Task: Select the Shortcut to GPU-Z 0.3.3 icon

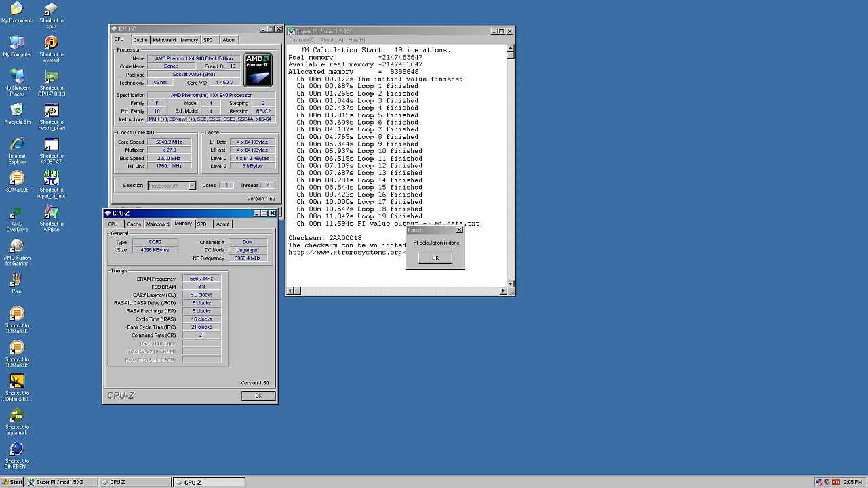Action: [51, 83]
